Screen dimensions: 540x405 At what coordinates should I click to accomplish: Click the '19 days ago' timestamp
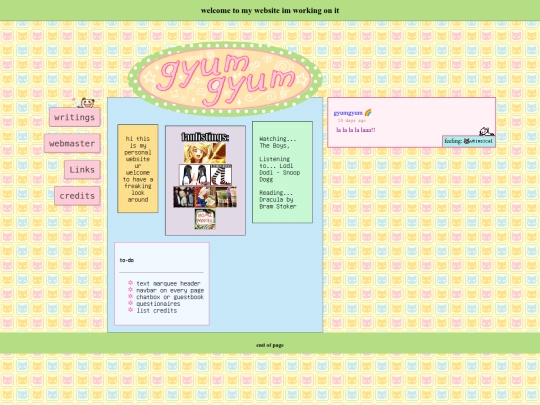click(x=352, y=121)
